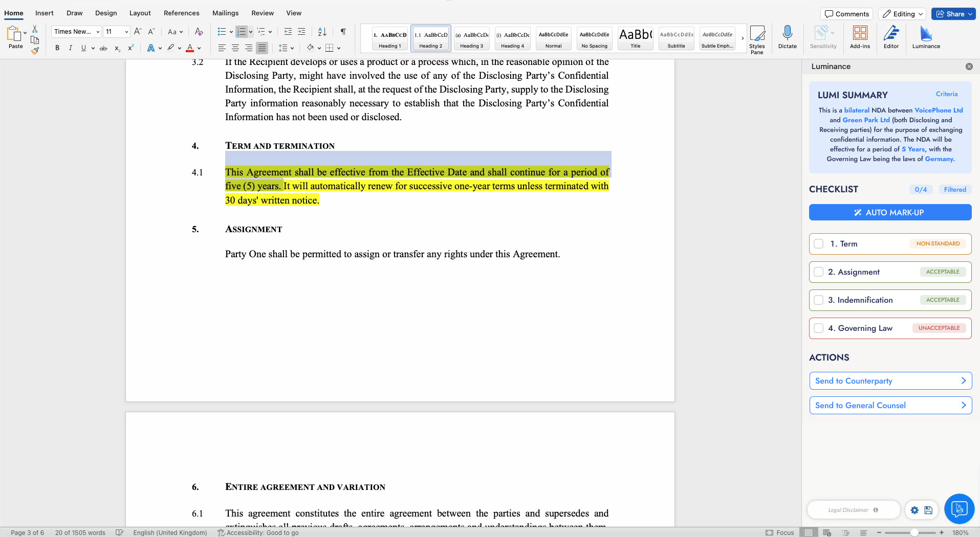Apply subscript formatting
This screenshot has height=537, width=980.
tap(117, 48)
